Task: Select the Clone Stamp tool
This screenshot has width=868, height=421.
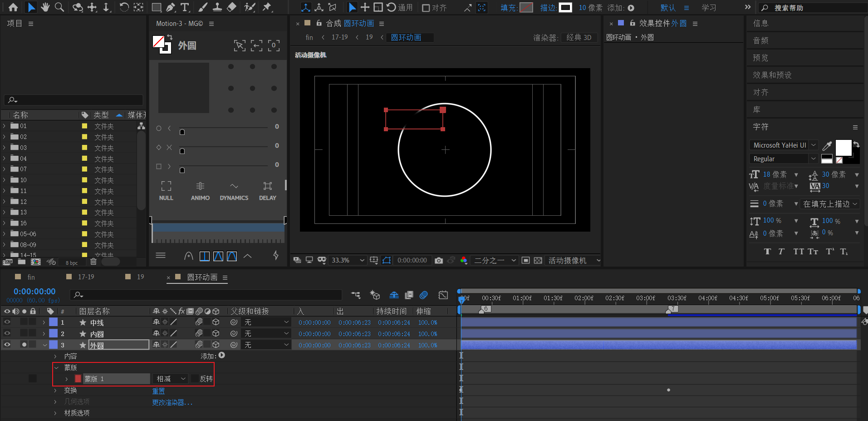Action: pyautogui.click(x=217, y=7)
